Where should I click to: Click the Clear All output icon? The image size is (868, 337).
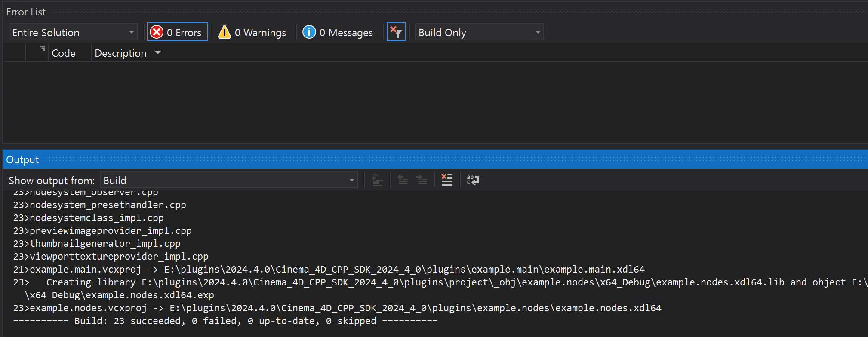click(x=447, y=180)
